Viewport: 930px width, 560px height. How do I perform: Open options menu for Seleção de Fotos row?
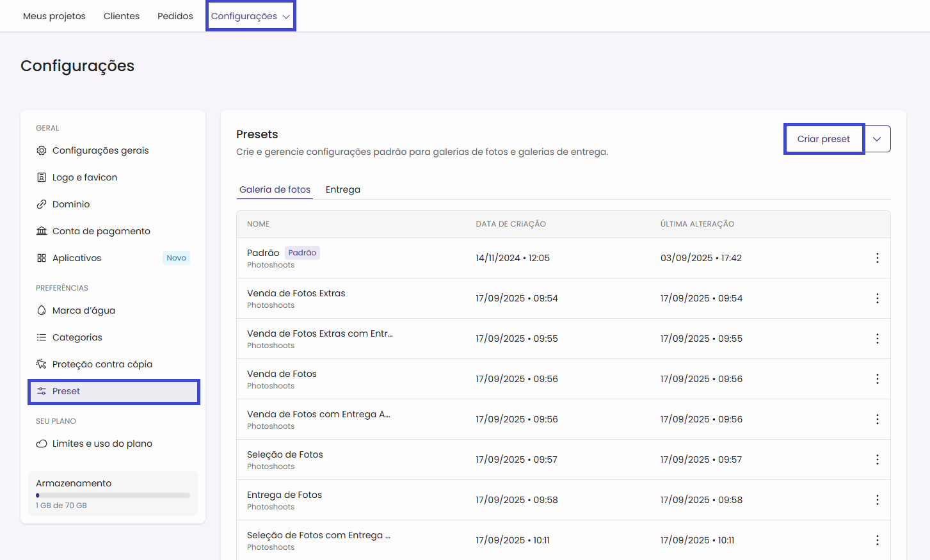click(877, 460)
